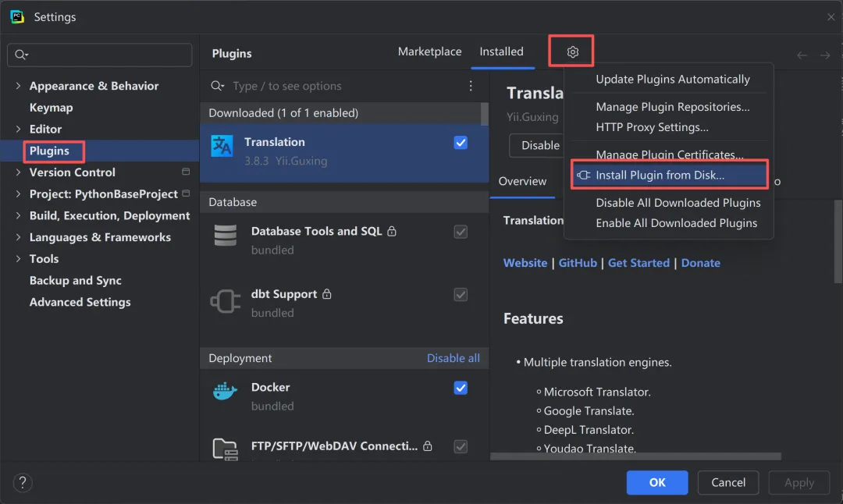
Task: Click Disable all in Deployment section
Action: (x=454, y=358)
